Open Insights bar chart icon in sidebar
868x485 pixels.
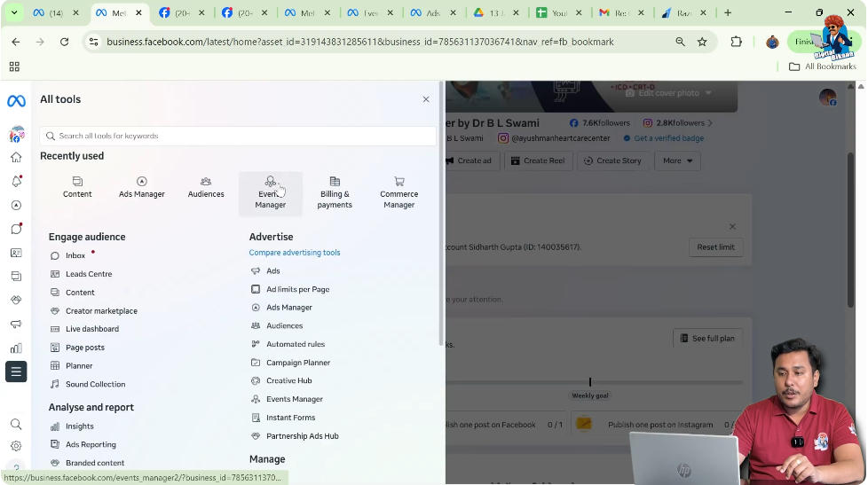(x=16, y=348)
